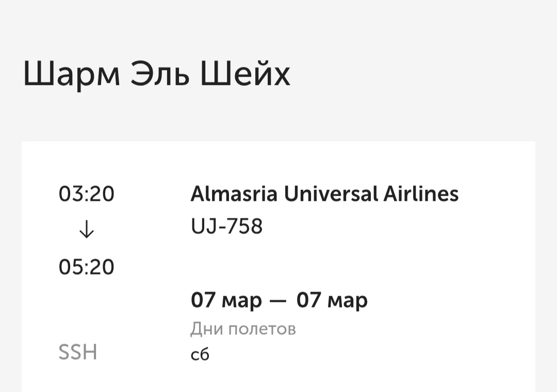Click the word Шейх in the heading

click(x=245, y=74)
